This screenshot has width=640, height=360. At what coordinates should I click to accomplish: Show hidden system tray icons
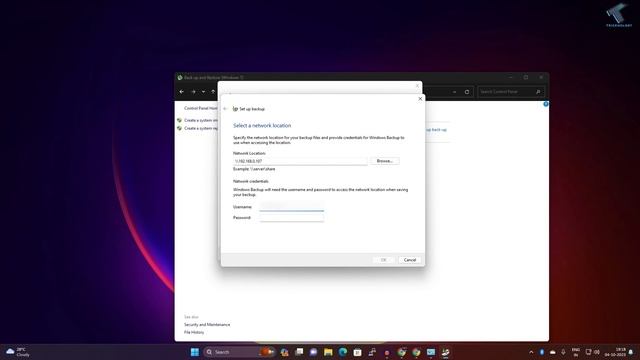[531, 352]
